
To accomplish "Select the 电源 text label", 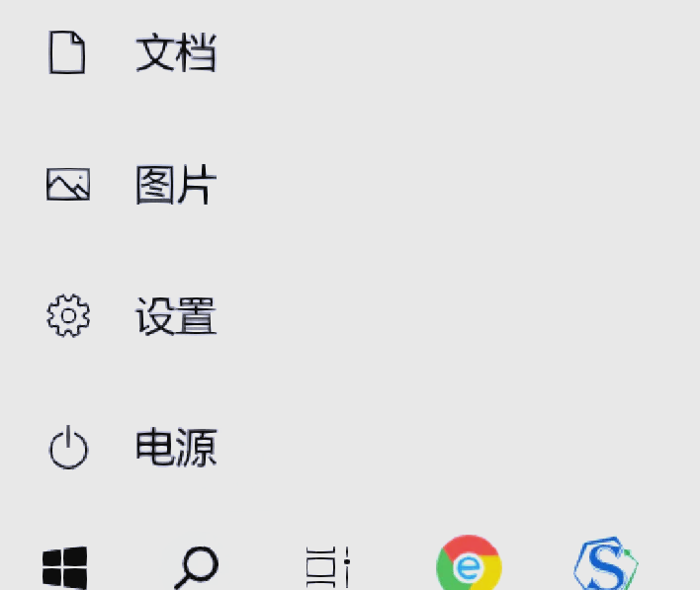I will pos(176,447).
